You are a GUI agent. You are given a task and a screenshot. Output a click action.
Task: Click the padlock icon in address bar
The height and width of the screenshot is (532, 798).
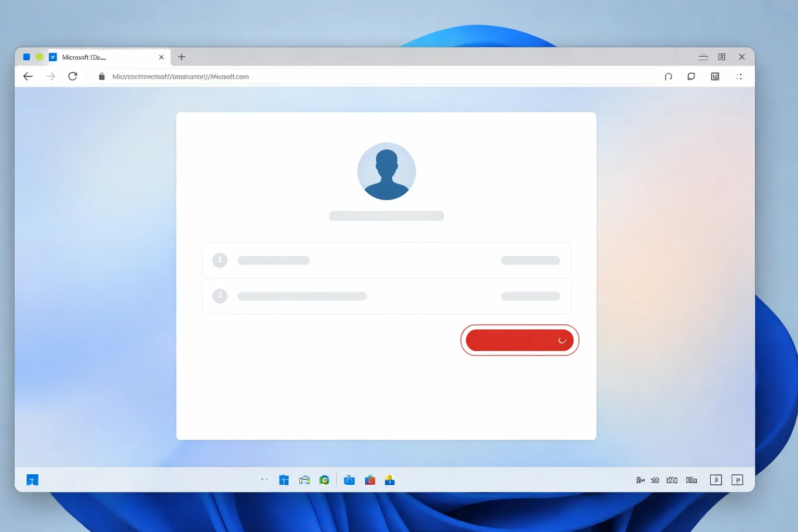102,76
